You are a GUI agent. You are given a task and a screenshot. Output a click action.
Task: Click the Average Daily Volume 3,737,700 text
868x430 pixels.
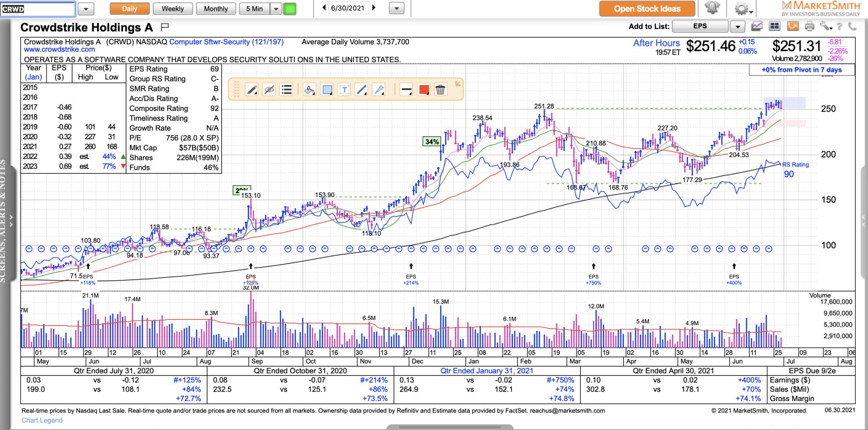(x=355, y=42)
